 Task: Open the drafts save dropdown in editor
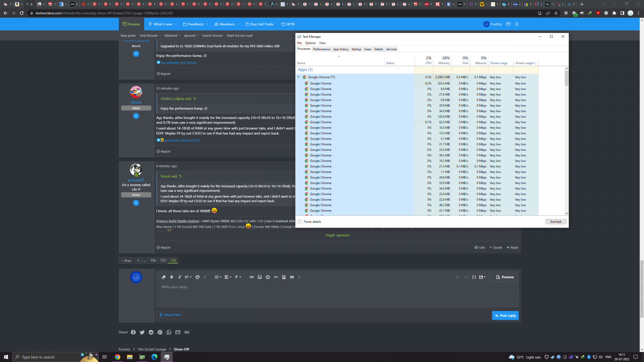pyautogui.click(x=482, y=277)
